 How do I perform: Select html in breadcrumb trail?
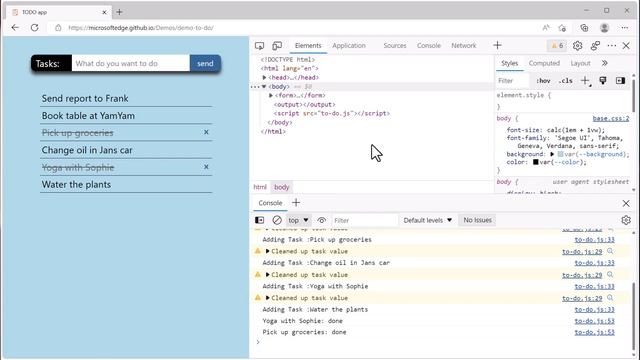[260, 187]
